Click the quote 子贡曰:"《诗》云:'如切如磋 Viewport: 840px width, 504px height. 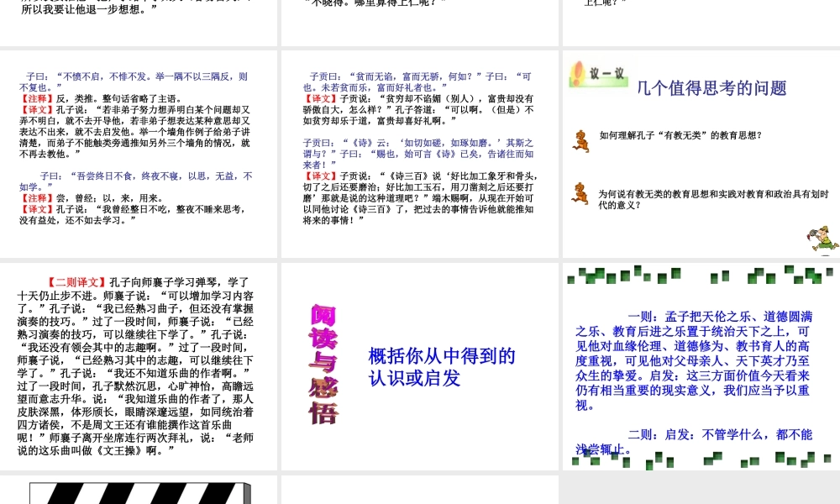click(418, 154)
